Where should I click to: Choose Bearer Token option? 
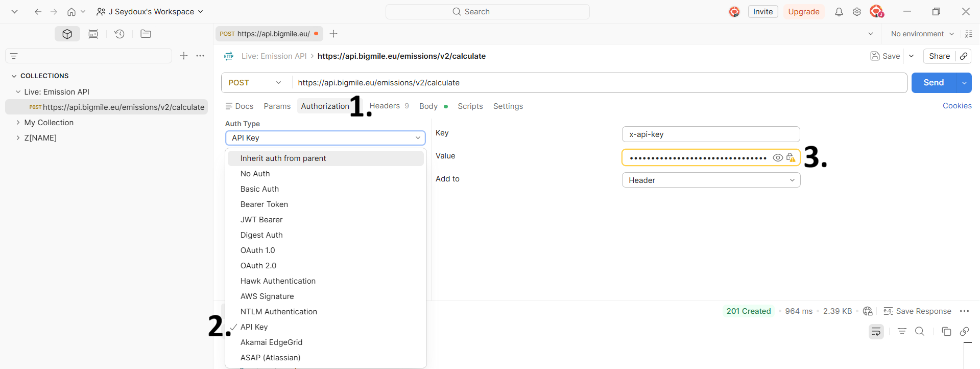click(x=326, y=204)
